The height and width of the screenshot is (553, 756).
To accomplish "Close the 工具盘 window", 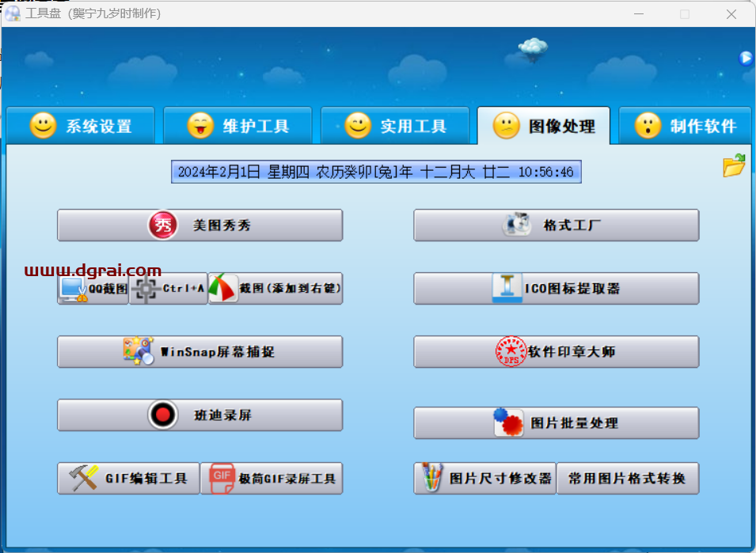I will 731,14.
